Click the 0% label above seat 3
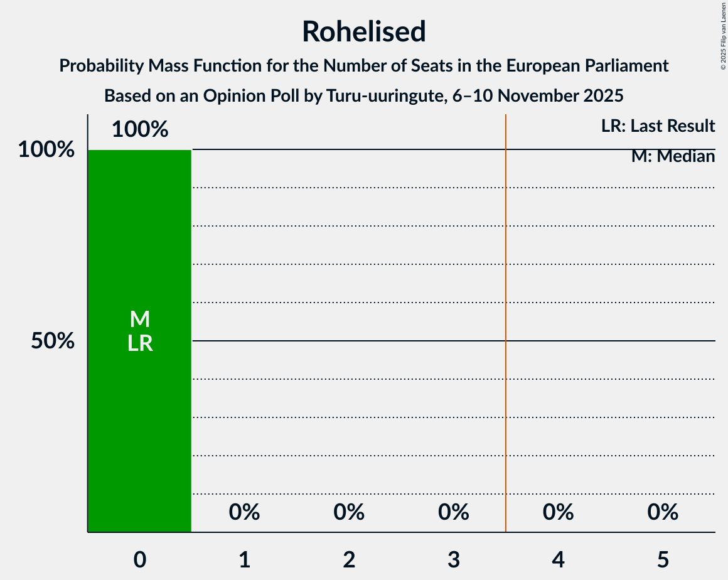Viewport: 728px width, 580px height. coord(454,513)
